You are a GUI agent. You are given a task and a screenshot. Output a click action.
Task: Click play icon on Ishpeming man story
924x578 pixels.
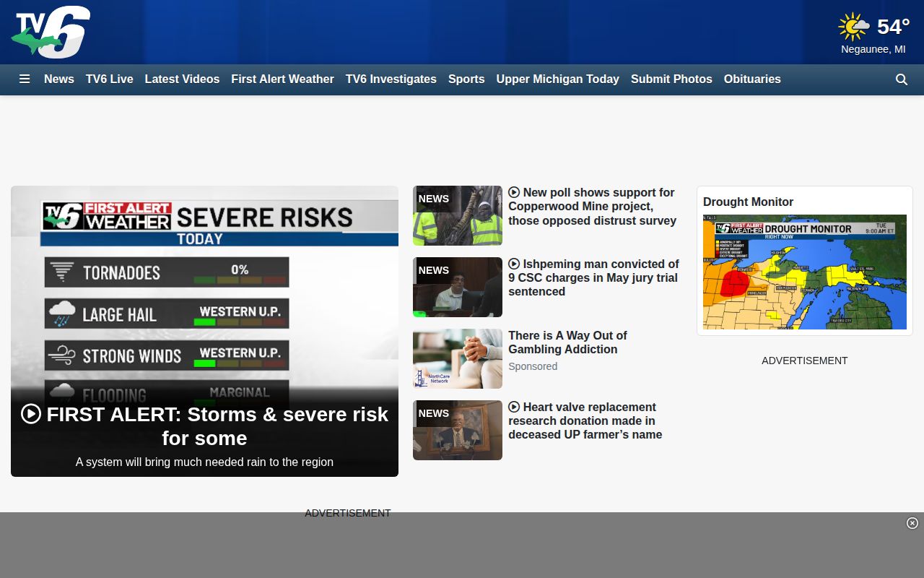514,264
